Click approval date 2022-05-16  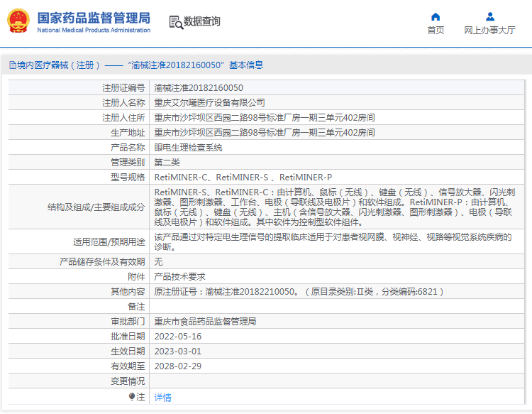(x=177, y=337)
